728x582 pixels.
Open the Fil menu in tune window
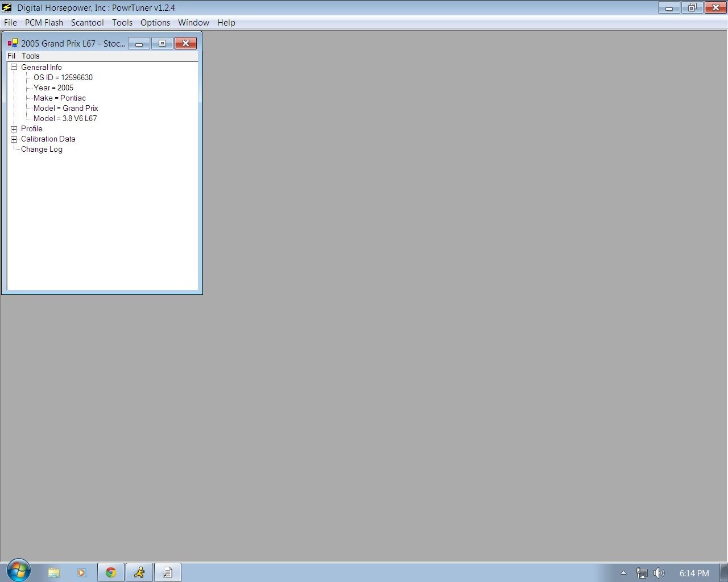[x=11, y=56]
